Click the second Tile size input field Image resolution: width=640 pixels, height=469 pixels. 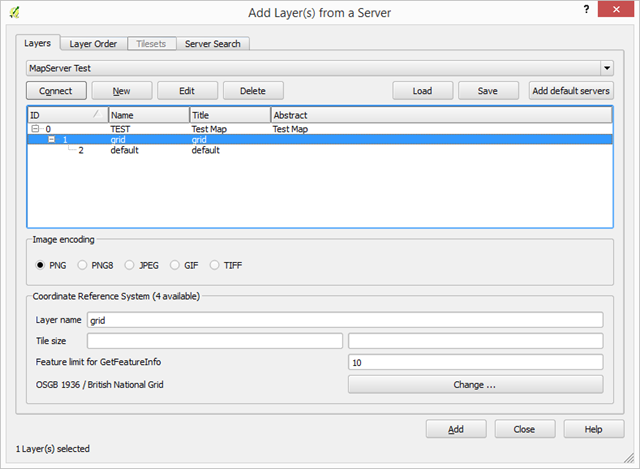(476, 341)
